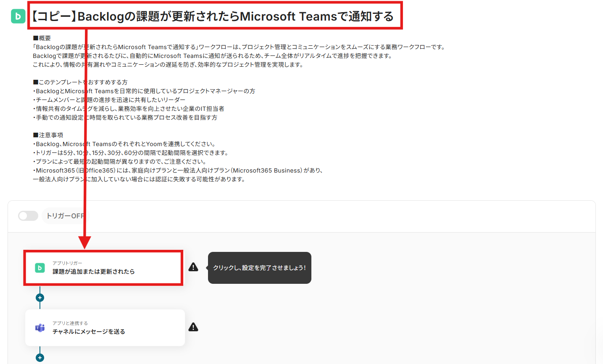603x364 pixels.
Task: Add a step below the Backlog trigger card
Action: click(x=40, y=298)
